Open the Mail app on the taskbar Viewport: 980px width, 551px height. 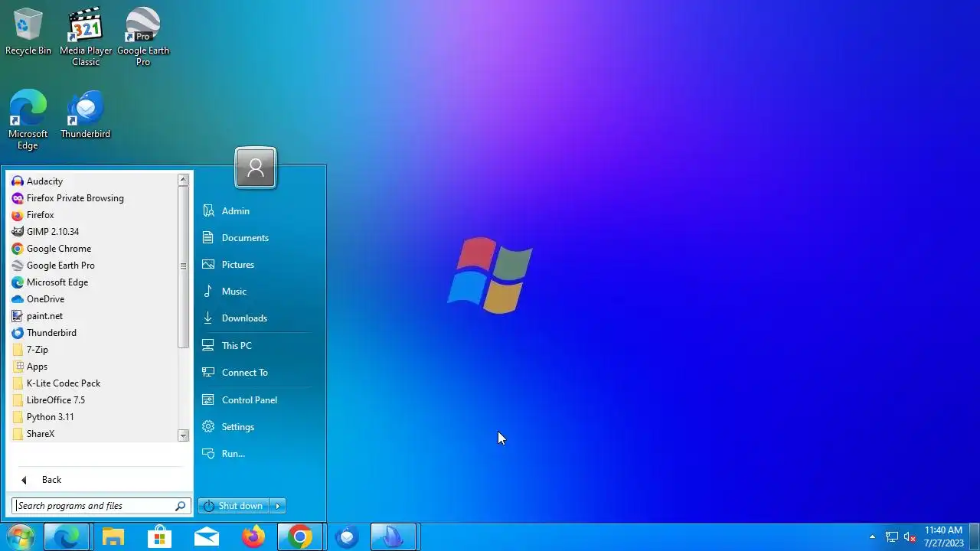207,537
